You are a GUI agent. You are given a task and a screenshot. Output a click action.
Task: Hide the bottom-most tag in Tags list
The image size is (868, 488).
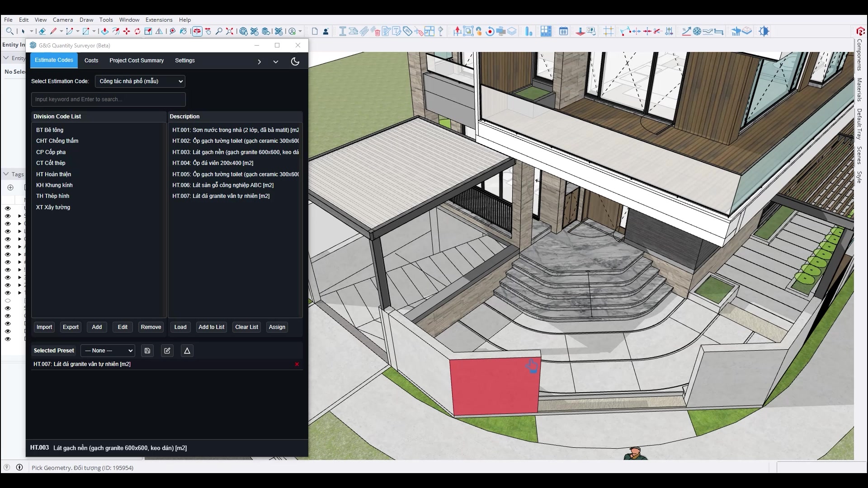8,338
